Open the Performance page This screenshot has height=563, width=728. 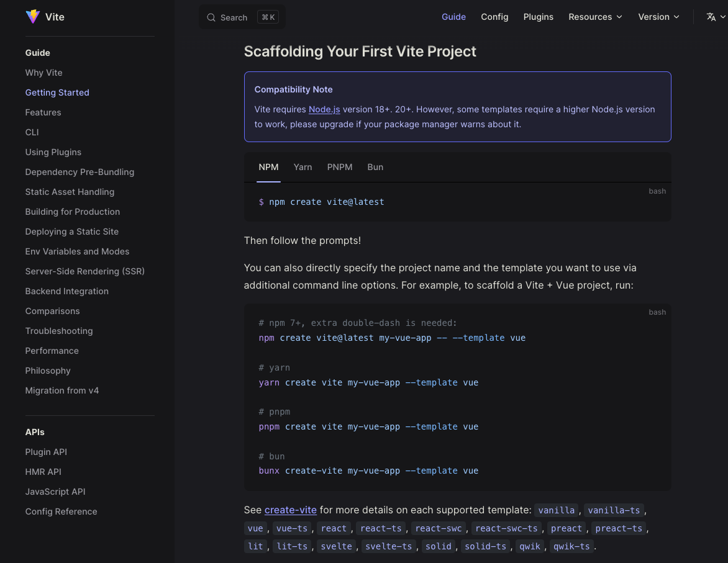point(52,351)
